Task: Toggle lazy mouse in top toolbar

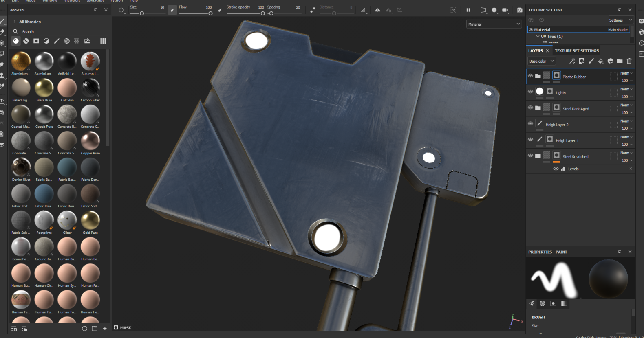Action: click(x=313, y=10)
